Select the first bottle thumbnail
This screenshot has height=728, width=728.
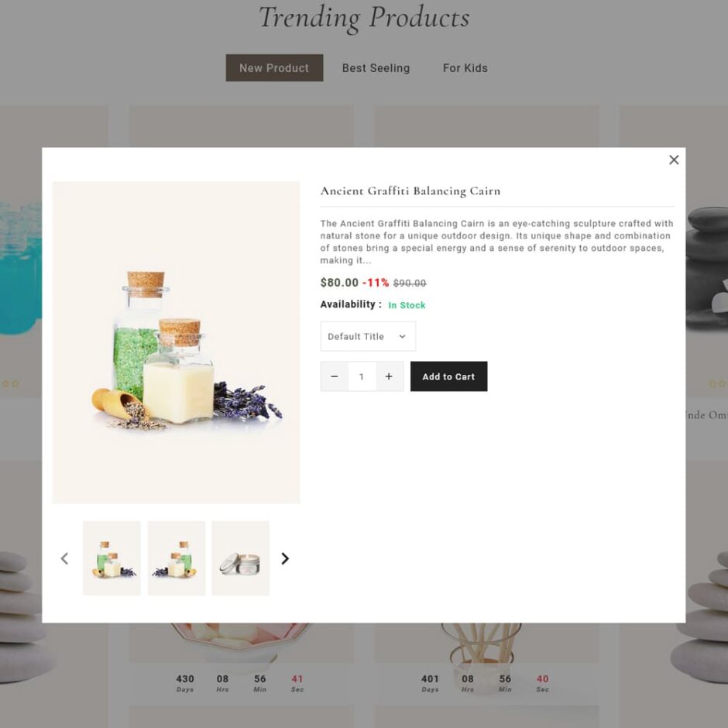point(112,558)
